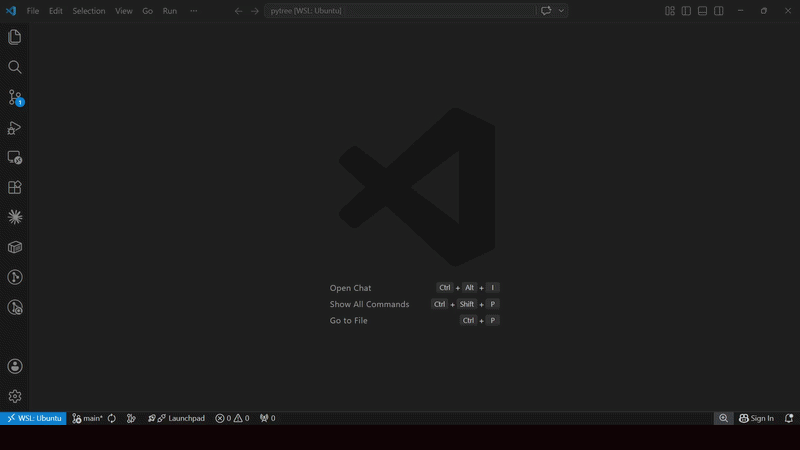Click the VS Code logo icon
The width and height of the screenshot is (800, 450).
11,11
